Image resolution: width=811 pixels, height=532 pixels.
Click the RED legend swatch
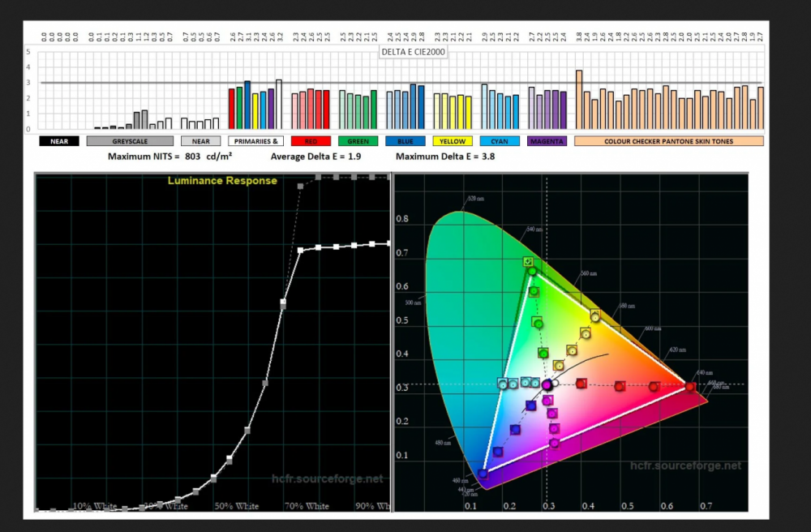click(x=311, y=141)
